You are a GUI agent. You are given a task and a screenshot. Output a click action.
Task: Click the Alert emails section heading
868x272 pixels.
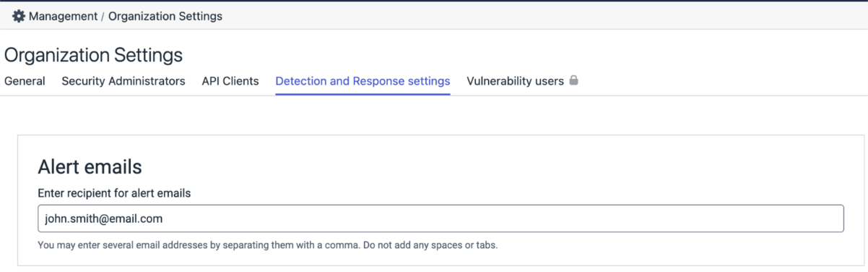[90, 167]
